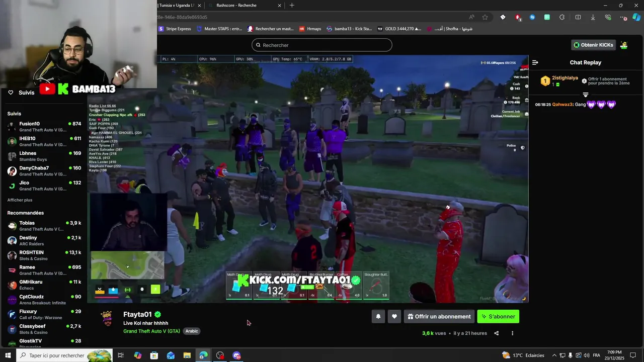
Task: Open the read aloud icon in address bar
Action: tap(471, 17)
